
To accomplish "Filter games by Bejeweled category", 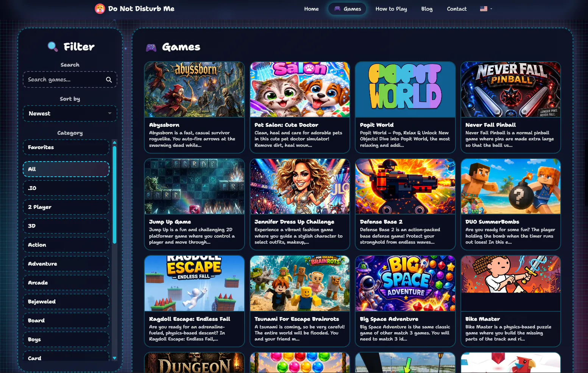I will click(66, 302).
